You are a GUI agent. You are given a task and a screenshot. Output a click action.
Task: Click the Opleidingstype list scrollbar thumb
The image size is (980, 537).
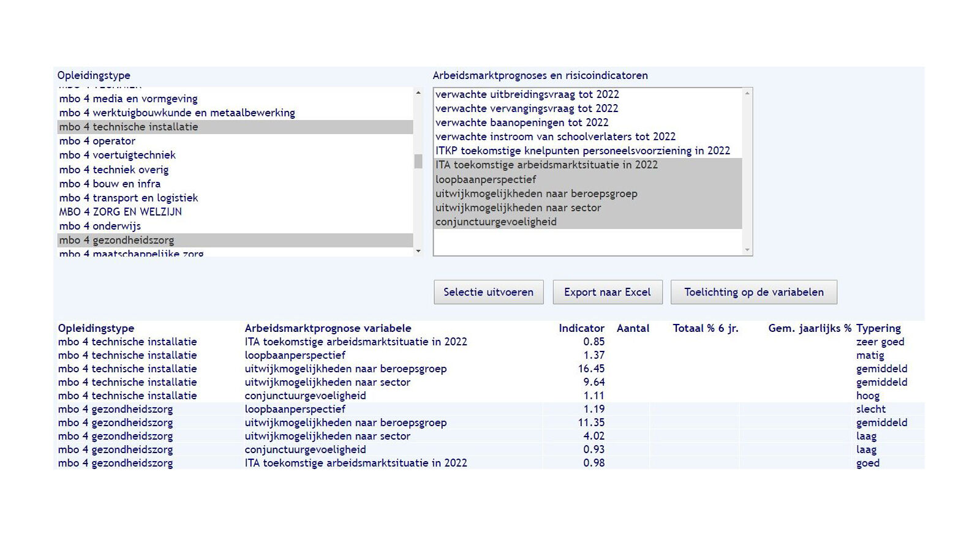pos(418,161)
